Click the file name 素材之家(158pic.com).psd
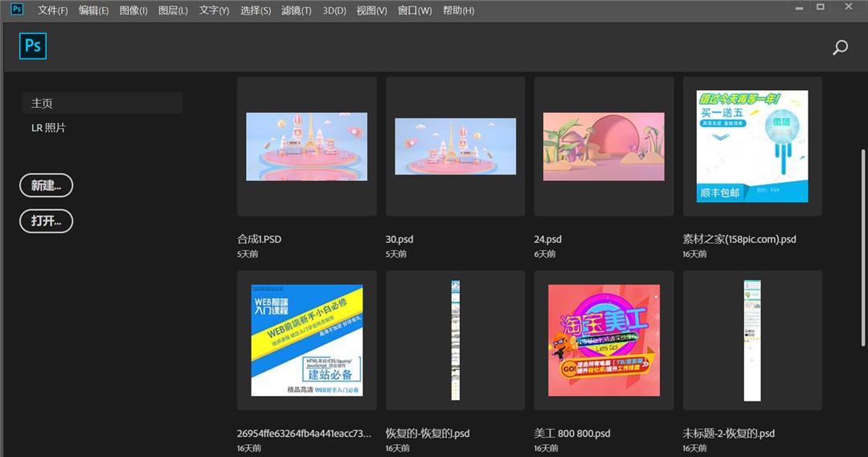 point(739,239)
